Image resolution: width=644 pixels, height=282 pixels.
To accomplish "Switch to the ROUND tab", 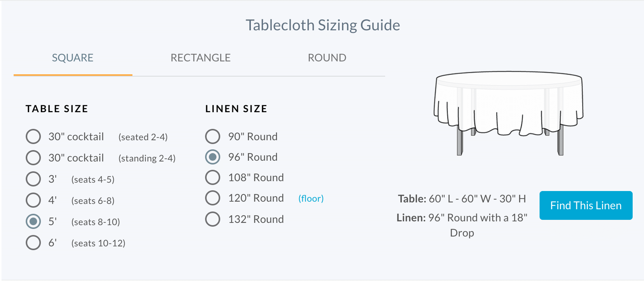I will tap(327, 58).
